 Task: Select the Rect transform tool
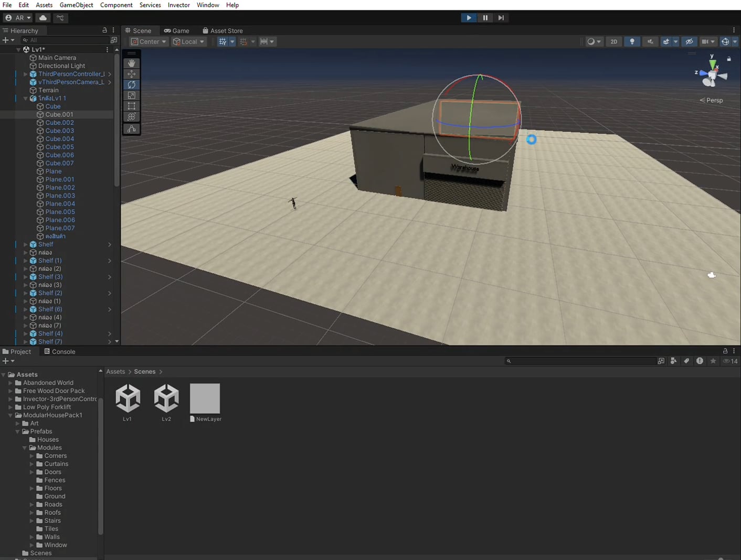pyautogui.click(x=131, y=106)
